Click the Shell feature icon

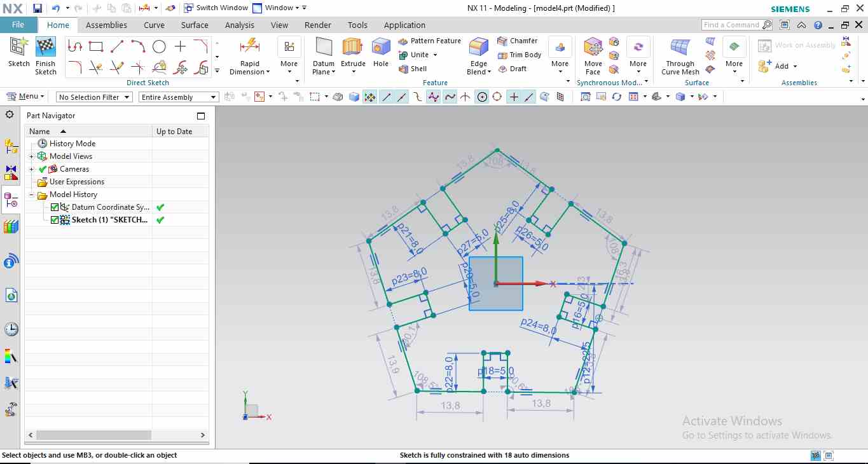403,69
